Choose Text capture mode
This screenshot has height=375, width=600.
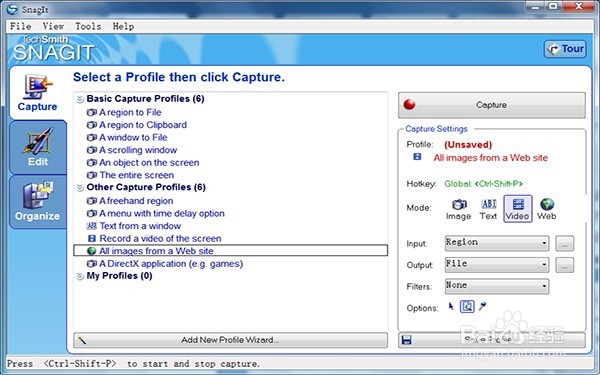click(488, 209)
